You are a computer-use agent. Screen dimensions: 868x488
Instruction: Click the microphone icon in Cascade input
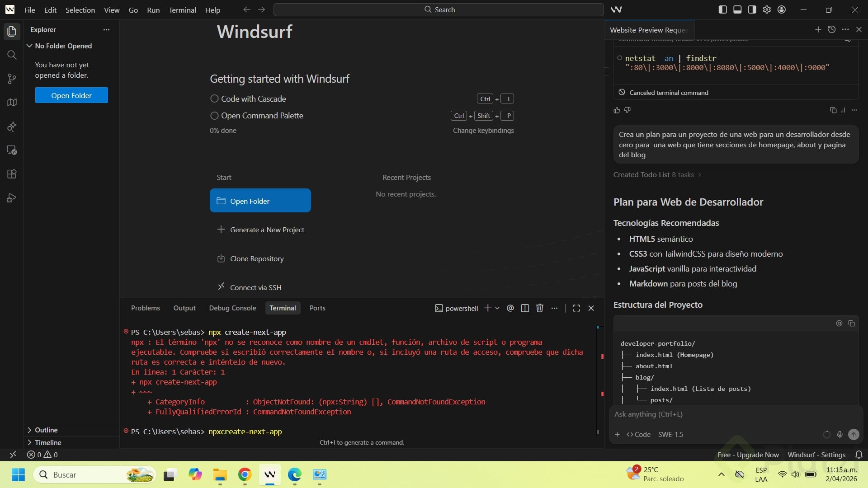pos(840,434)
